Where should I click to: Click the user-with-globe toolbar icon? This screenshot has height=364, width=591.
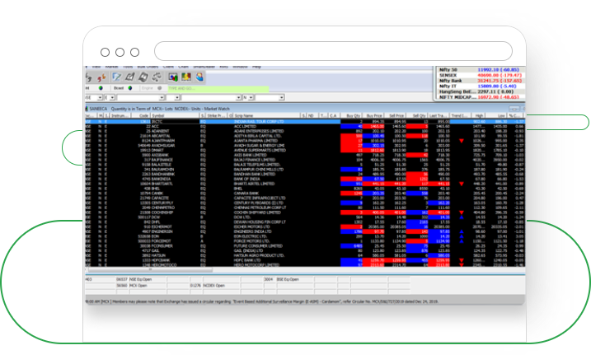coord(199,77)
